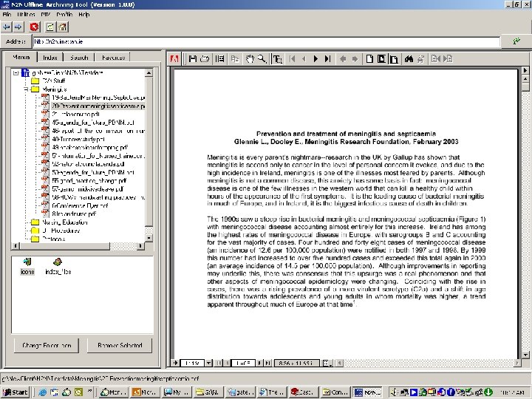Open the Profile menu
This screenshot has width=532, height=399.
coord(64,15)
